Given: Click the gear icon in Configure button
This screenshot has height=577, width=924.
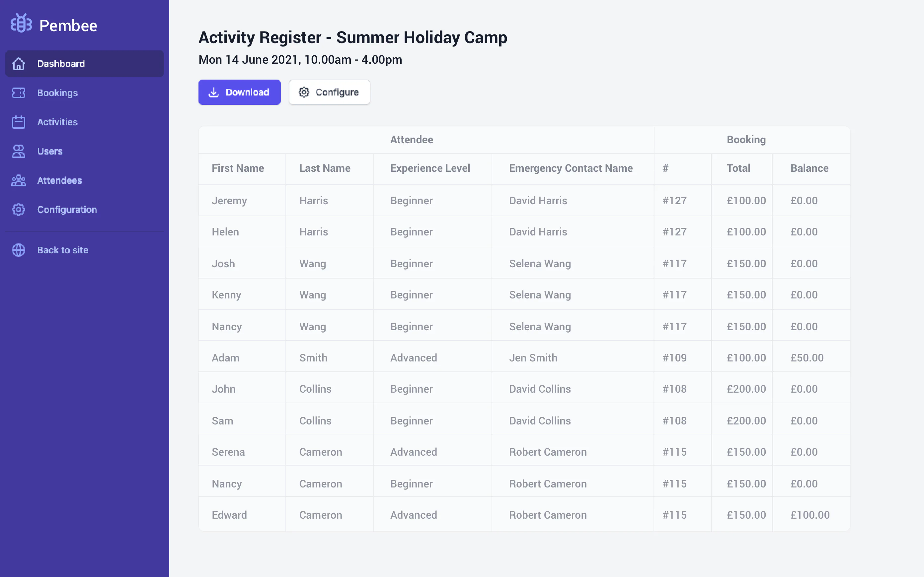Looking at the screenshot, I should (x=304, y=92).
